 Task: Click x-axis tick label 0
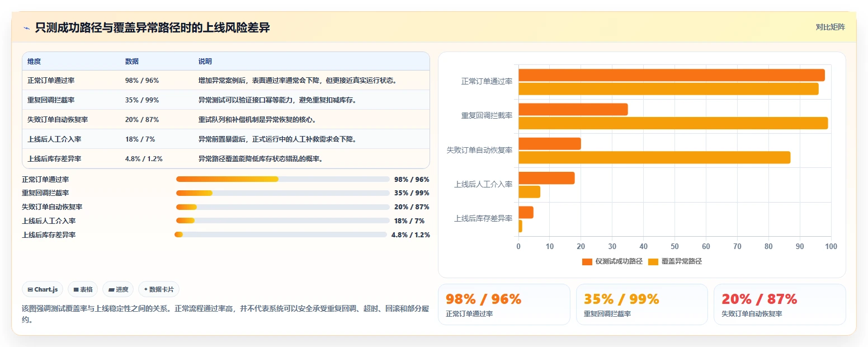point(518,246)
